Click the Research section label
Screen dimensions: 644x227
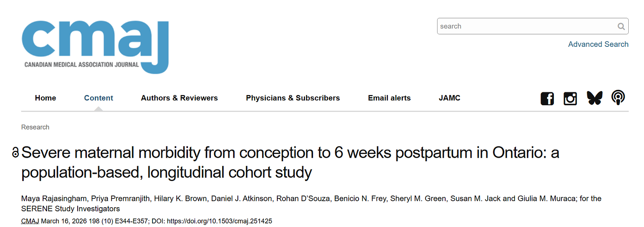(35, 127)
